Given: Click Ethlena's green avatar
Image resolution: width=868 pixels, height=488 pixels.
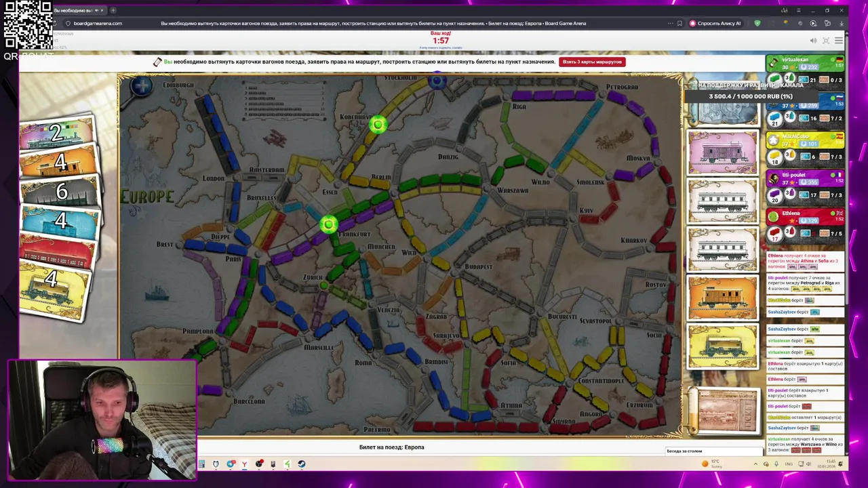Looking at the screenshot, I should (773, 218).
